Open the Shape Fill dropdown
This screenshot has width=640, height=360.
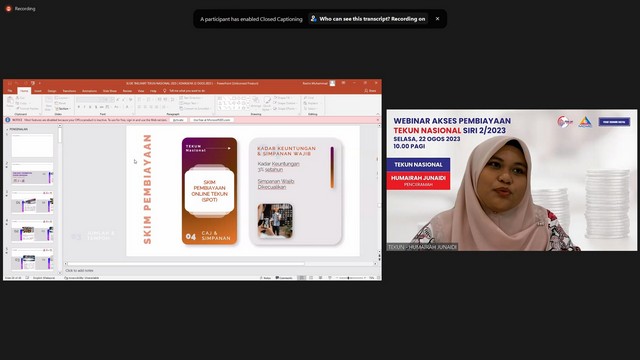pos(284,98)
